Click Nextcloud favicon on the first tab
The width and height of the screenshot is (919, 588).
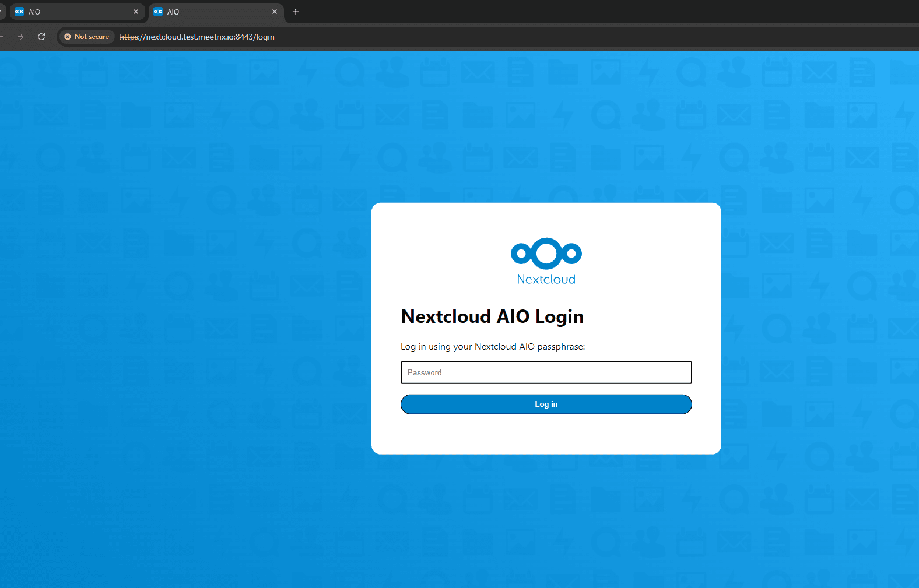(x=19, y=12)
